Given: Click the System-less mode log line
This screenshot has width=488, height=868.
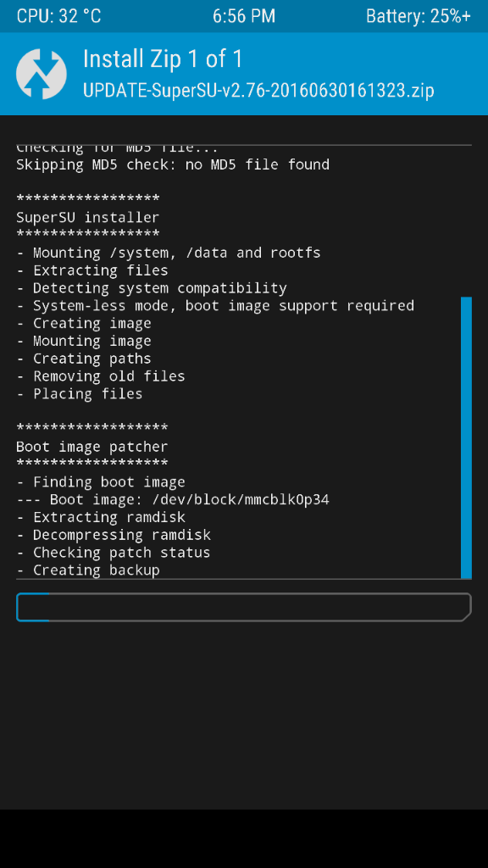Looking at the screenshot, I should [215, 305].
